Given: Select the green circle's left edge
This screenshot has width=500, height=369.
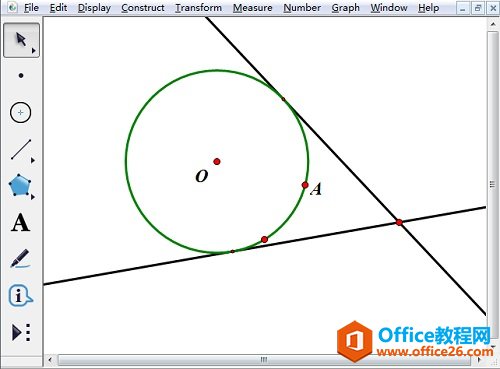Looking at the screenshot, I should pos(126,162).
